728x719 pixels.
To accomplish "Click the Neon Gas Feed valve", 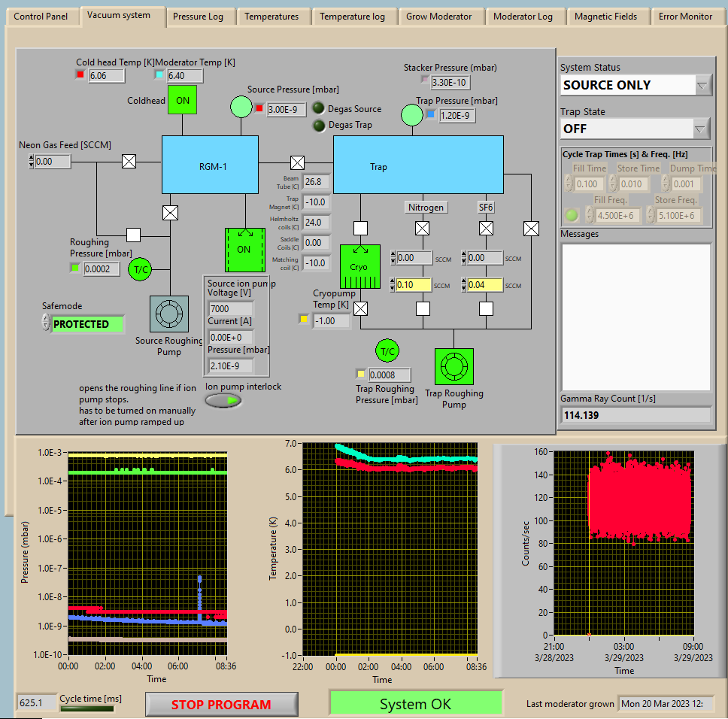I will 129,161.
